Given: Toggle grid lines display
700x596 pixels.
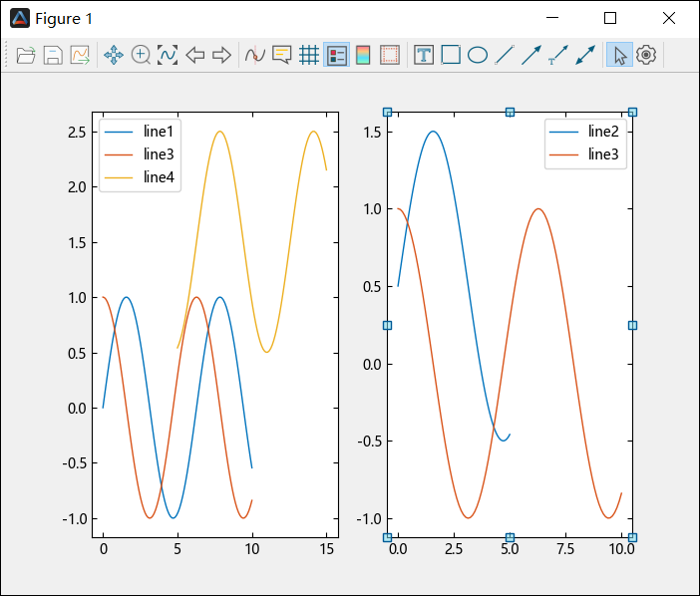Looking at the screenshot, I should point(309,55).
